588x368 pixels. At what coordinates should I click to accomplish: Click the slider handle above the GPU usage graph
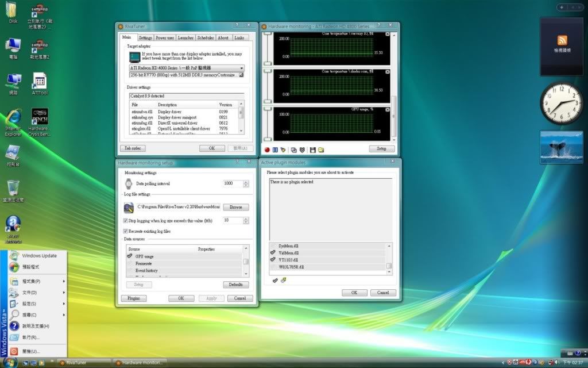click(x=268, y=109)
